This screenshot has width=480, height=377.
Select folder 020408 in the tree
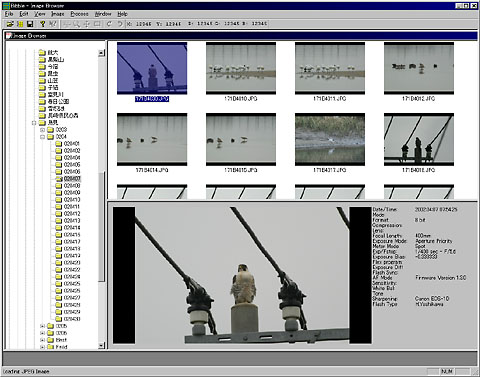pyautogui.click(x=72, y=186)
